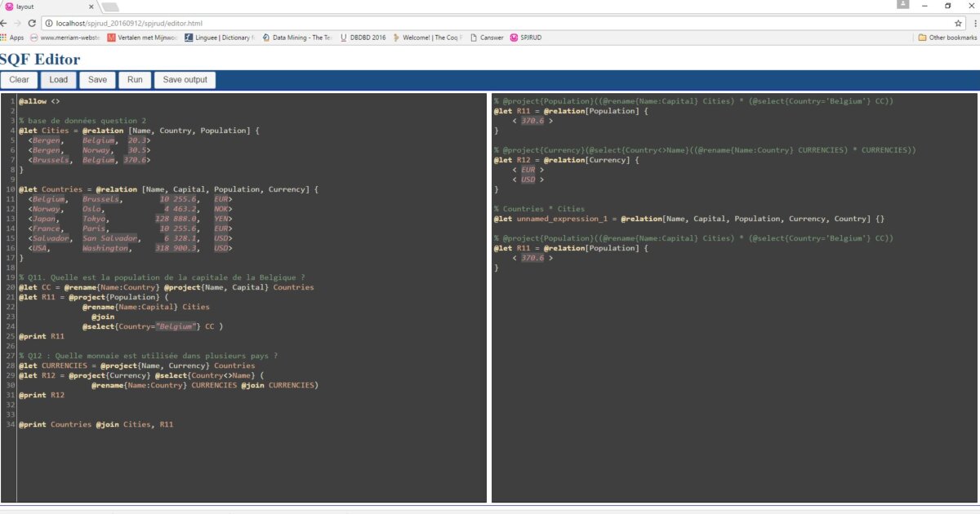Screen dimensions: 980x514
Task: Click the Q12 comment line
Action: [x=148, y=356]
